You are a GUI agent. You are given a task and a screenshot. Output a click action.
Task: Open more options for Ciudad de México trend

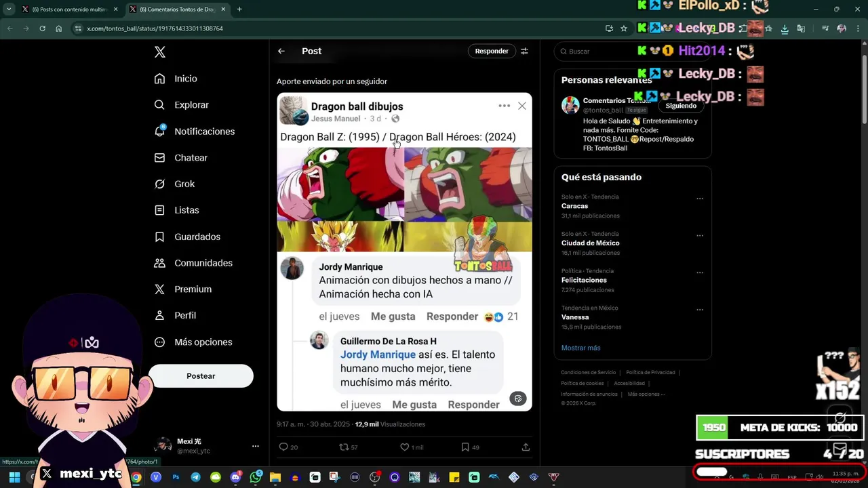click(x=700, y=236)
